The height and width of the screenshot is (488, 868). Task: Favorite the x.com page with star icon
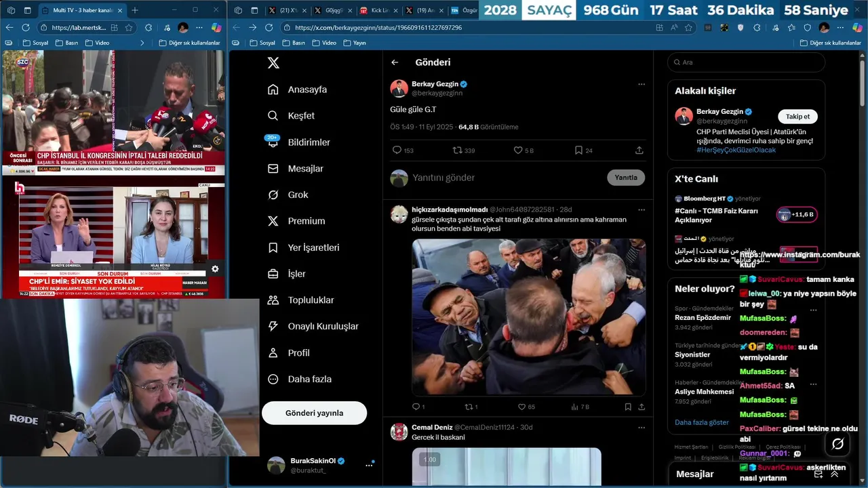pyautogui.click(x=688, y=28)
